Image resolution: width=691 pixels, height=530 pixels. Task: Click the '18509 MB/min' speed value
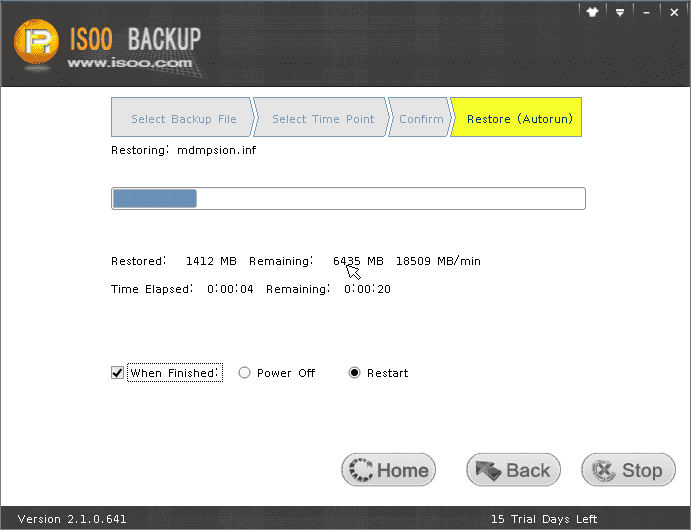[x=438, y=261]
